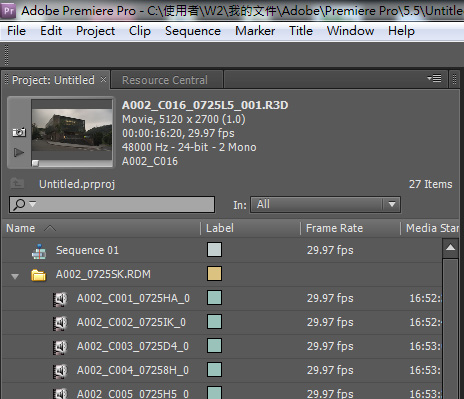
Task: Play the clip preview thumbnail
Action: 19,153
